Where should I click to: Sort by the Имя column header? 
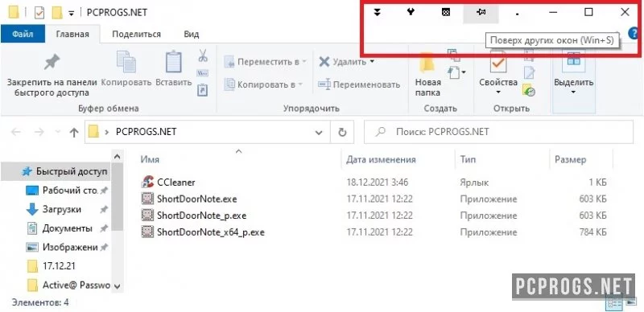(x=150, y=159)
